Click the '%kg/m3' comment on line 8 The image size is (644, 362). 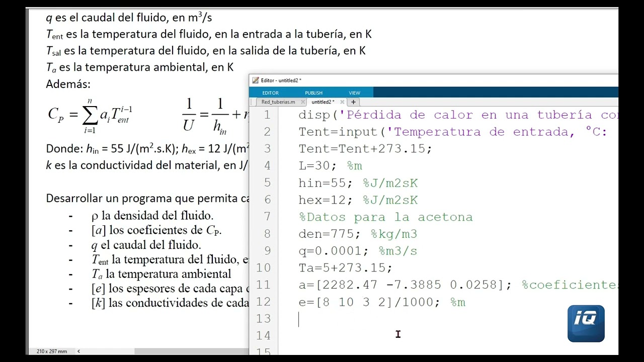click(394, 234)
